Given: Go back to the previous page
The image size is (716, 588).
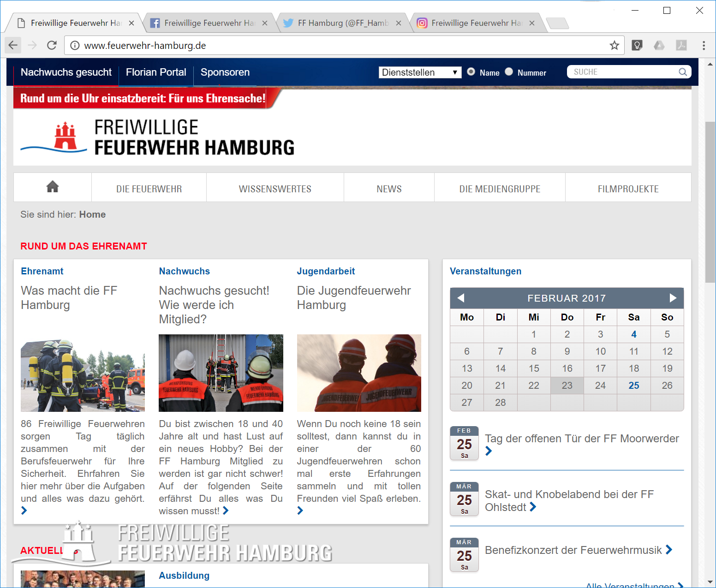Looking at the screenshot, I should coord(13,45).
